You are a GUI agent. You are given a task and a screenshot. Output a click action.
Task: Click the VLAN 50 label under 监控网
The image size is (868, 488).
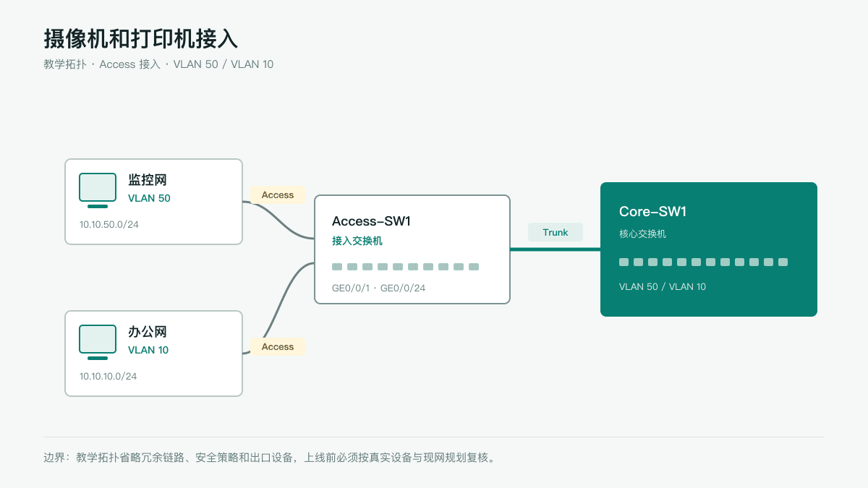(149, 198)
